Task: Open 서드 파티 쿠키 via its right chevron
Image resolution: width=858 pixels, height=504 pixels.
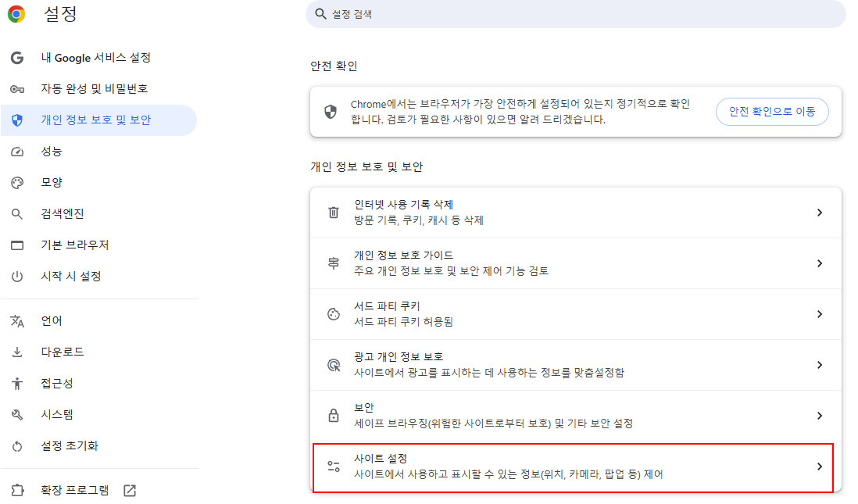Action: pos(819,314)
